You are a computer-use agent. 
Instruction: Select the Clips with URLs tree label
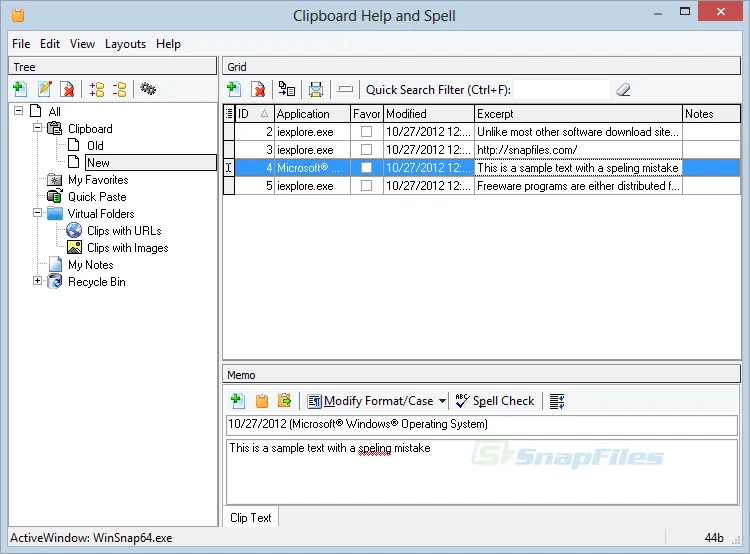(124, 231)
